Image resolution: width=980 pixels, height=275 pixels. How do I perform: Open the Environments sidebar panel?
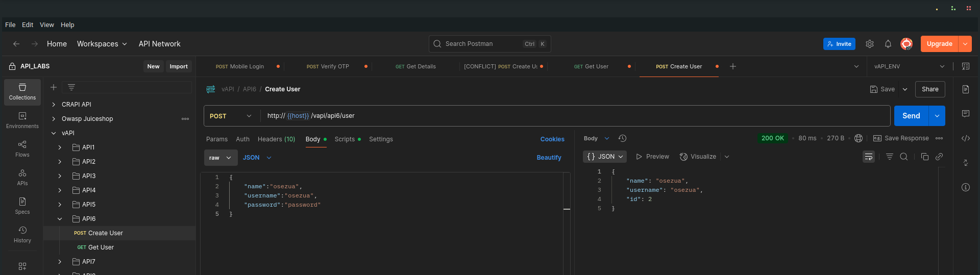(x=22, y=120)
